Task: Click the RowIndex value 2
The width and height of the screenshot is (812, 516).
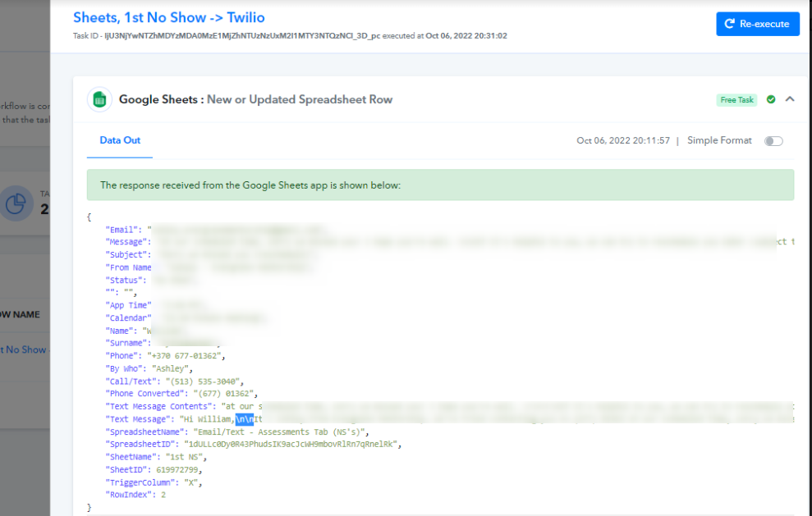Action: pos(163,495)
